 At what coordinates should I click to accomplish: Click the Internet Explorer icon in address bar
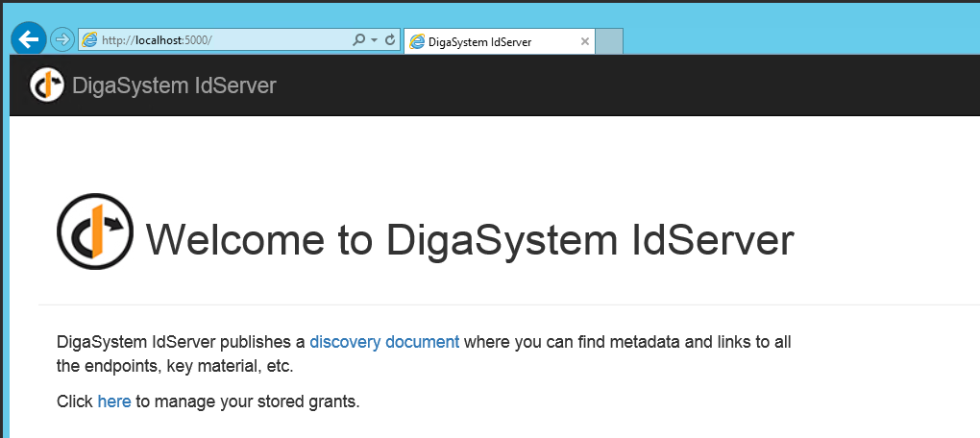pyautogui.click(x=90, y=40)
